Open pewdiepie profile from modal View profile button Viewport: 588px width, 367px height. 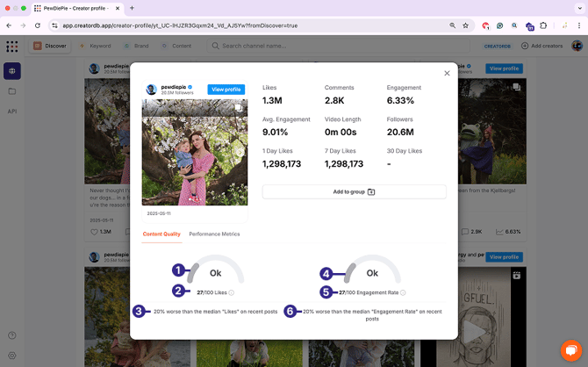click(226, 90)
